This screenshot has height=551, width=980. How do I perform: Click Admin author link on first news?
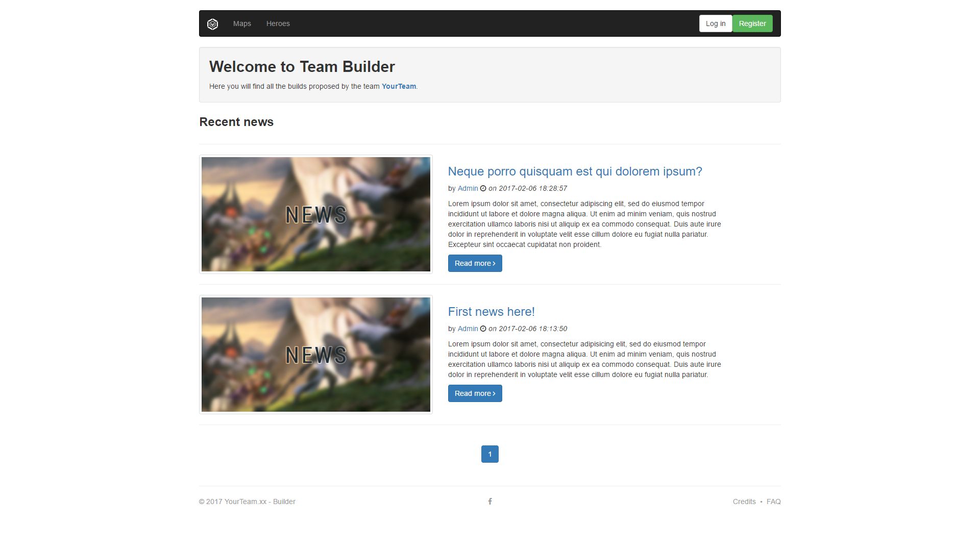[468, 188]
